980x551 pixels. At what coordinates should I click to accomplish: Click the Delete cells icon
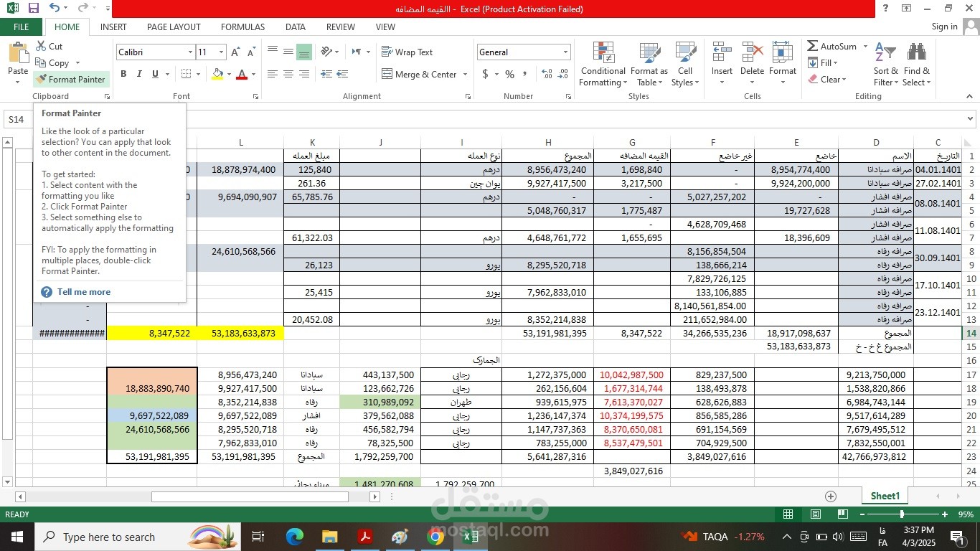pyautogui.click(x=752, y=53)
